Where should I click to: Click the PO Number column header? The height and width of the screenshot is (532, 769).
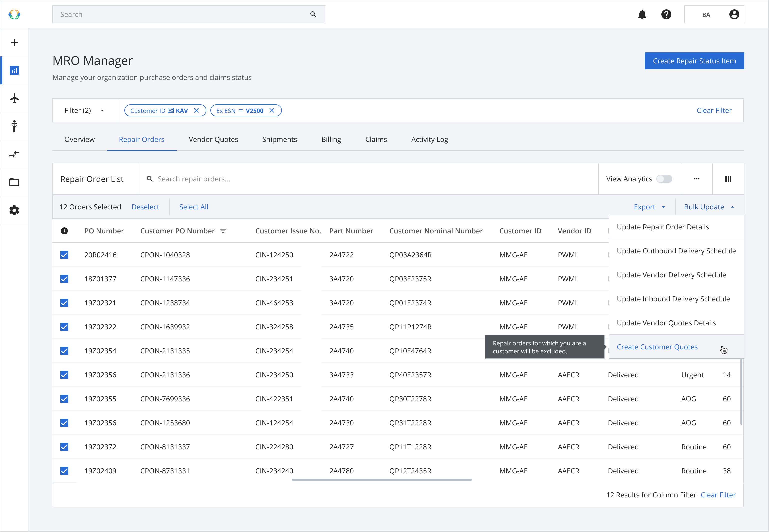[x=104, y=231]
